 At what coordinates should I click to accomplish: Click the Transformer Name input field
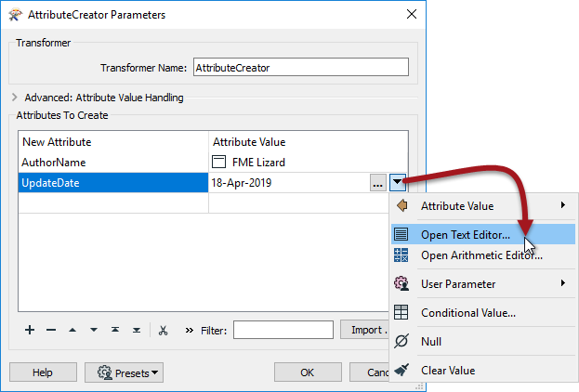pyautogui.click(x=301, y=67)
